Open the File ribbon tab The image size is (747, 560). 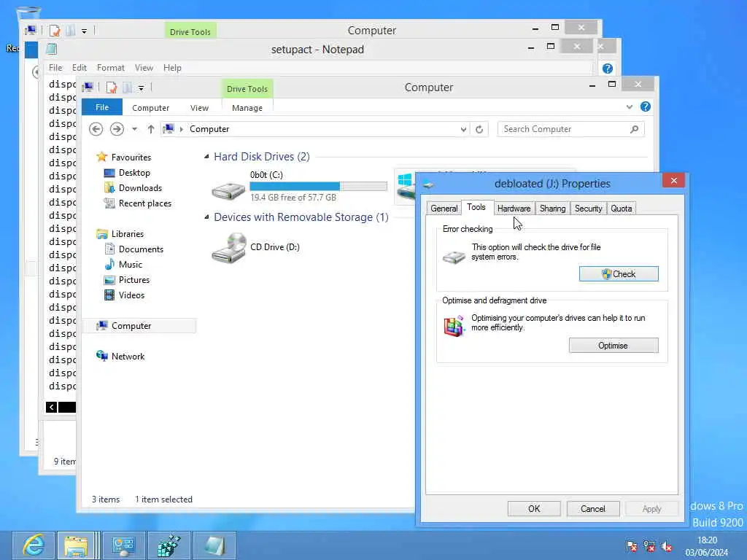tap(102, 107)
